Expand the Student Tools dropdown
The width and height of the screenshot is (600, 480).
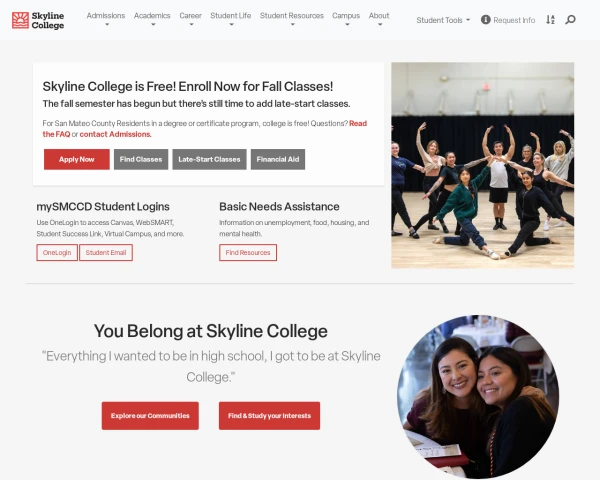443,20
